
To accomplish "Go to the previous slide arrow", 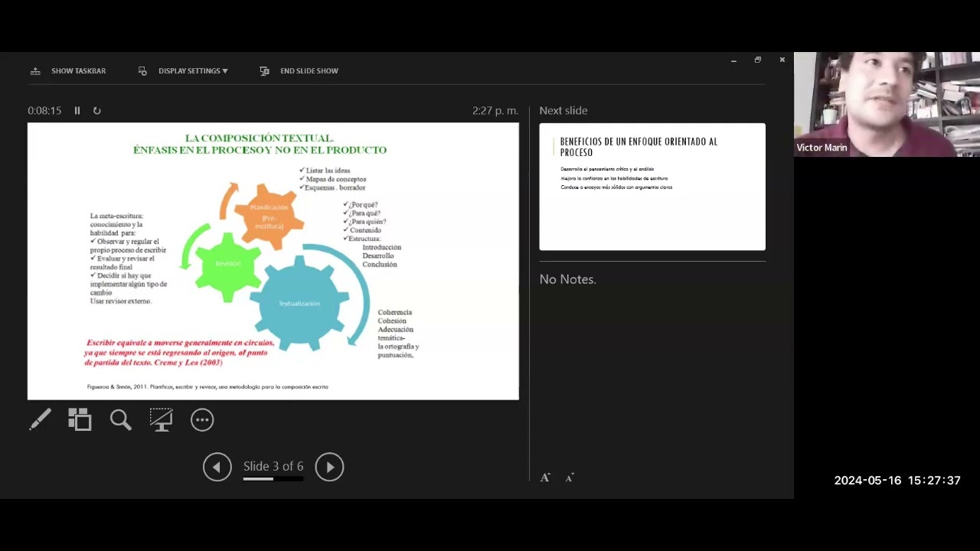I will (x=217, y=467).
